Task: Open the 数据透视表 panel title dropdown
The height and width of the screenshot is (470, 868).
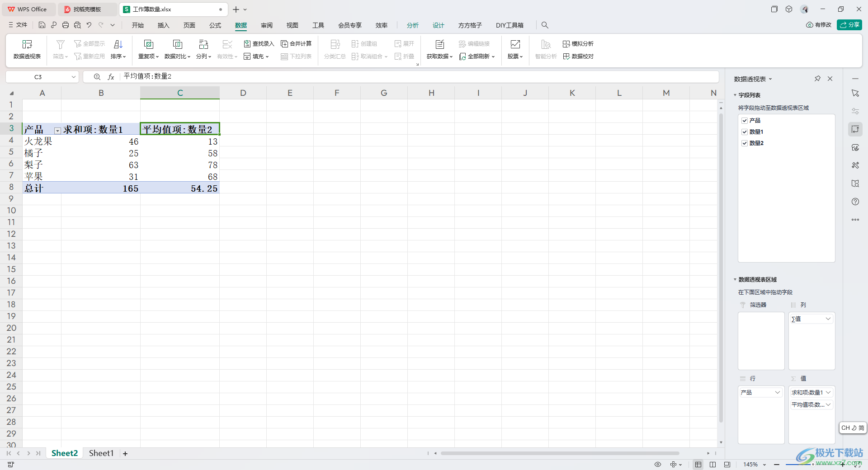Action: tap(770, 79)
